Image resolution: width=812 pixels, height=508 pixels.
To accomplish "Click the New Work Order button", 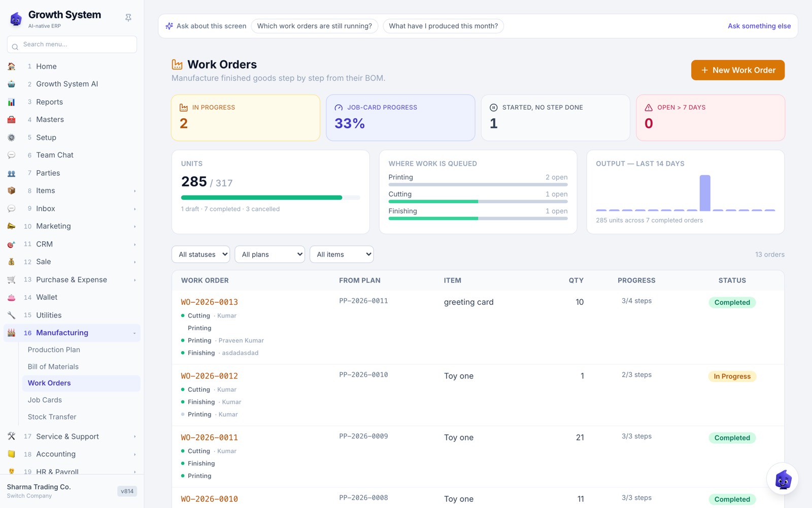I will pos(738,70).
